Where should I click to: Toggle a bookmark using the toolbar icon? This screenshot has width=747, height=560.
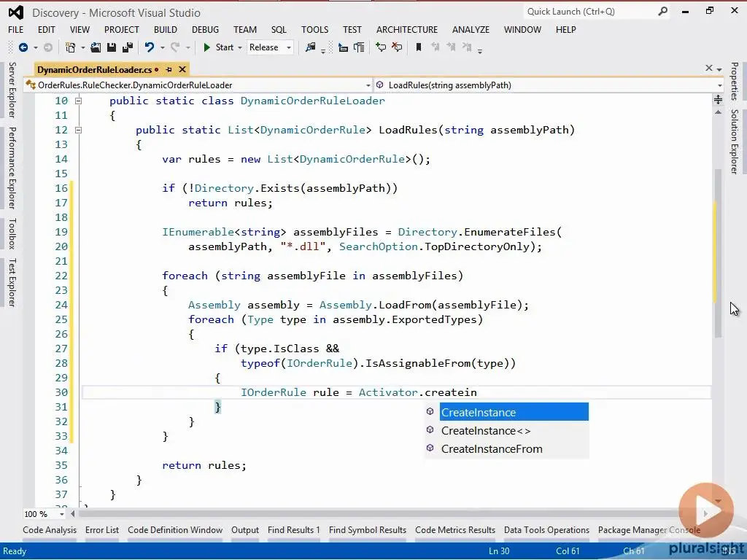(x=419, y=47)
